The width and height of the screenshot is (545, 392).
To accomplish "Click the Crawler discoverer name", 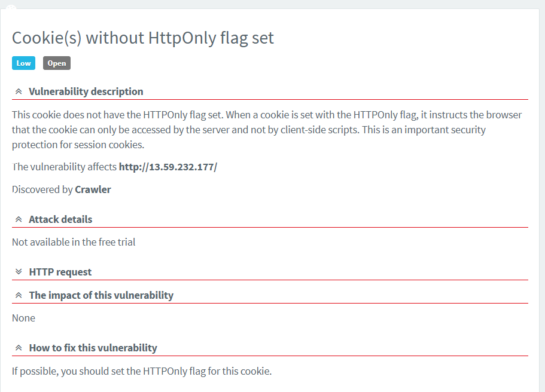I will pos(93,189).
